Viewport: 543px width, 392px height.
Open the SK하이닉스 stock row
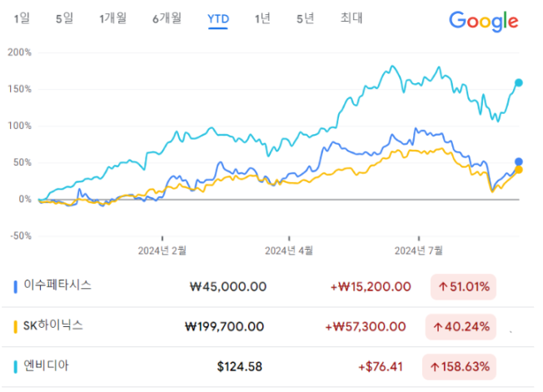[267, 326]
